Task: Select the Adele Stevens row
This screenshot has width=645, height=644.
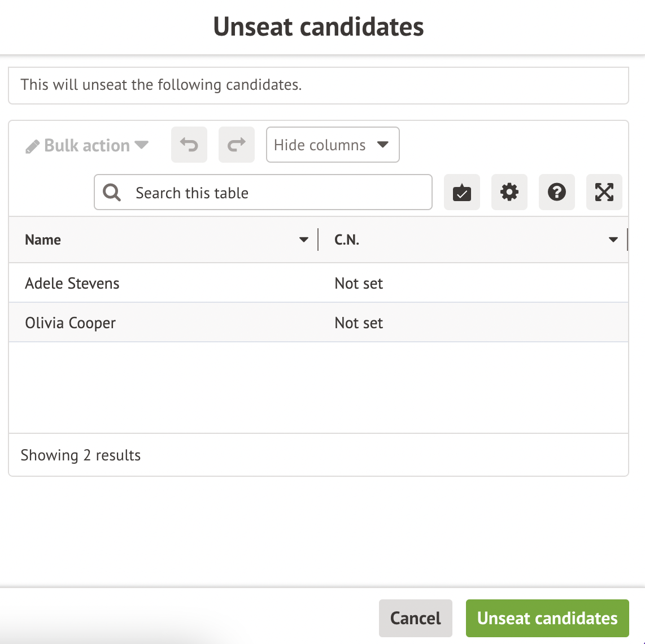Action: point(72,283)
